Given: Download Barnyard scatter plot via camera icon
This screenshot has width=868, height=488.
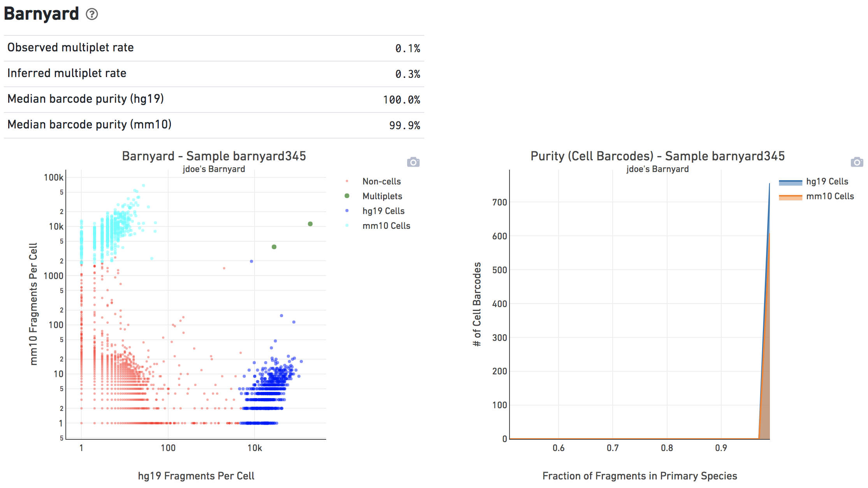Looking at the screenshot, I should [413, 162].
